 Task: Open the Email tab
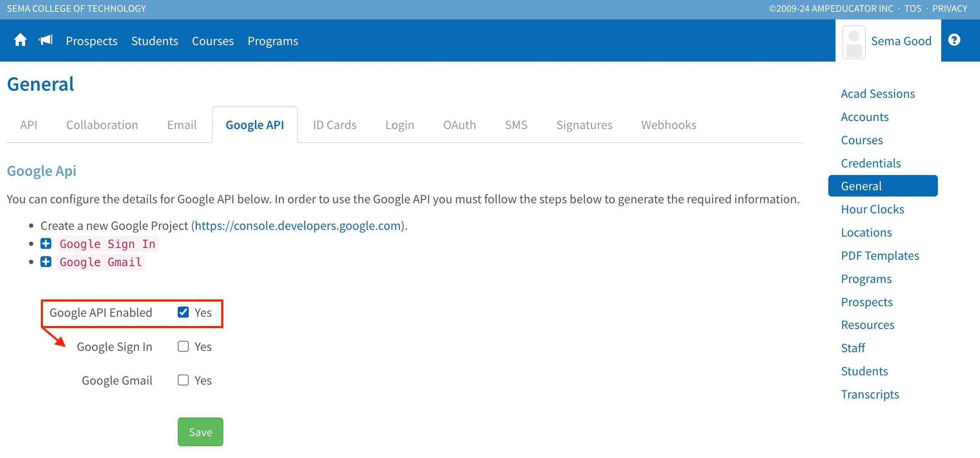(x=182, y=125)
